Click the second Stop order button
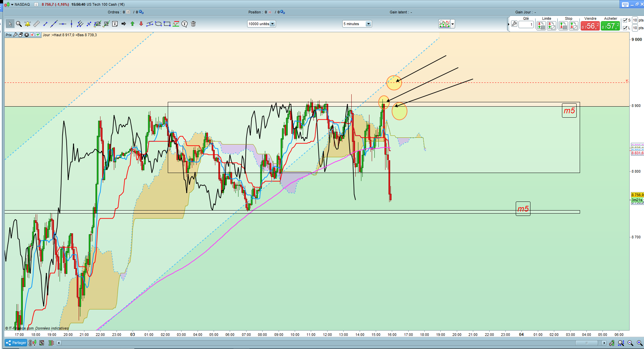Screen dimensions: 644x349 573,26
